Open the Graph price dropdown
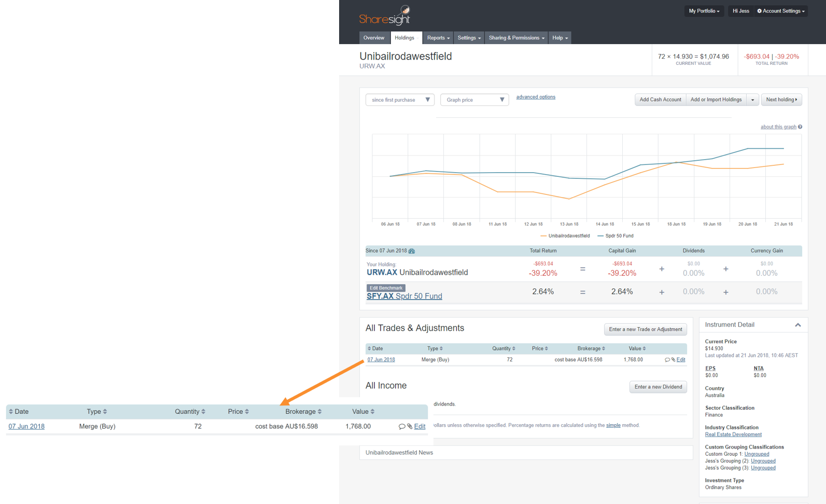The width and height of the screenshot is (826, 504). coord(474,100)
